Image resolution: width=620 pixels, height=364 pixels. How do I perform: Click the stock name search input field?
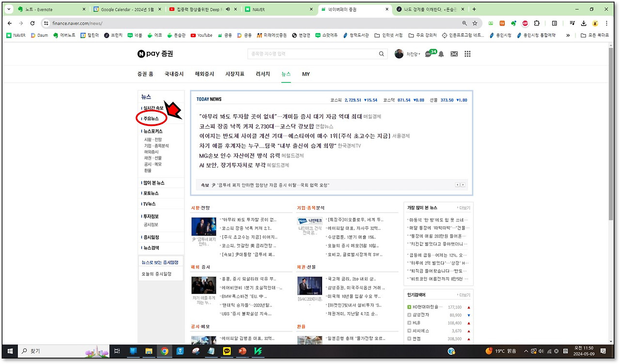(312, 54)
